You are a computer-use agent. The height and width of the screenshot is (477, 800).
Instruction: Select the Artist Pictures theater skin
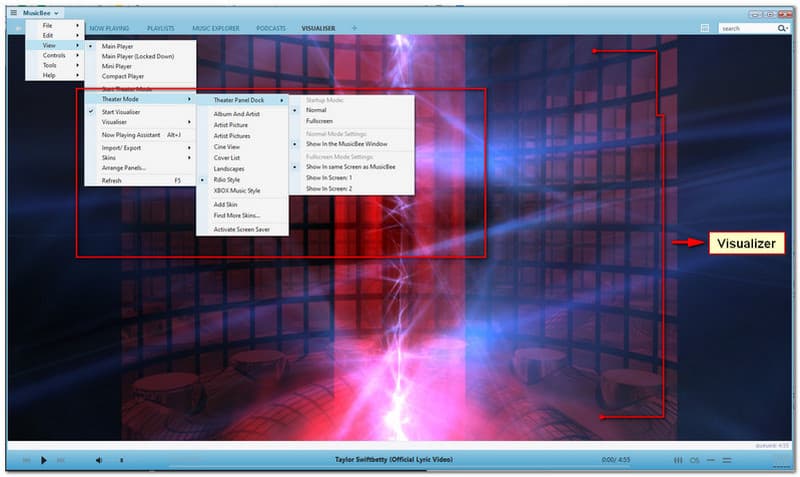242,136
